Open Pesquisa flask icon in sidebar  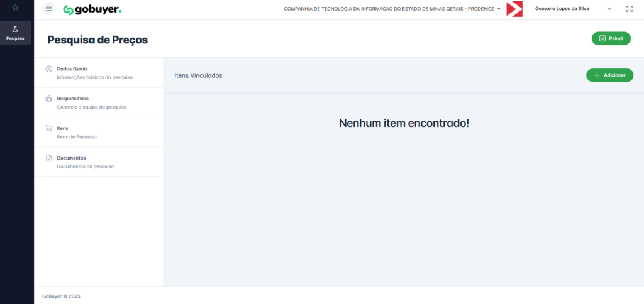15,30
